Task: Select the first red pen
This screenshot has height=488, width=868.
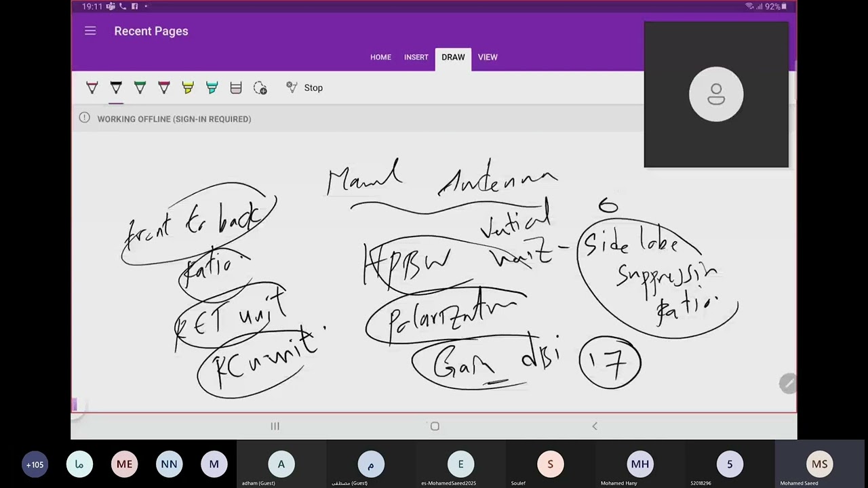Action: (92, 87)
